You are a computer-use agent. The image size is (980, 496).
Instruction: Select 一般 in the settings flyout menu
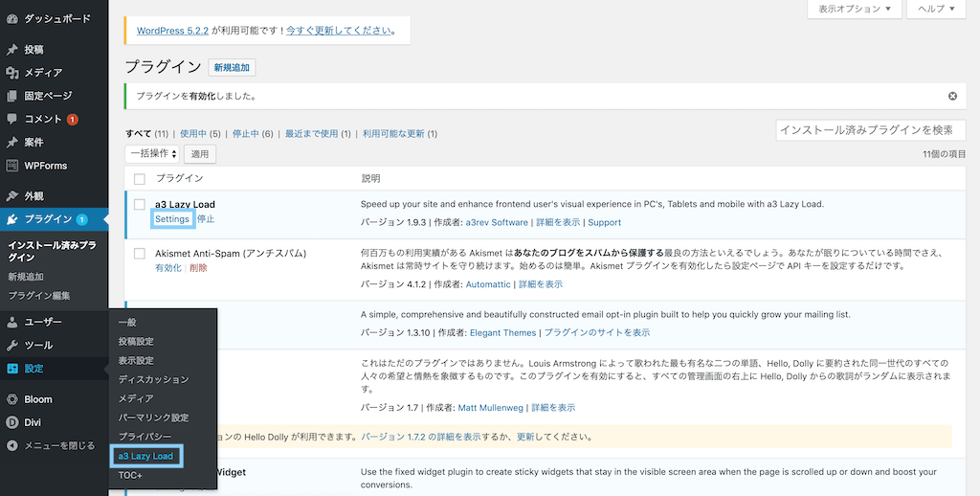tap(127, 322)
